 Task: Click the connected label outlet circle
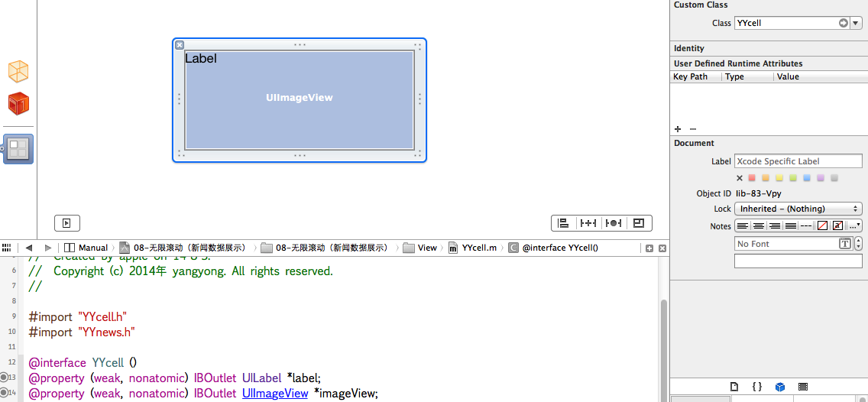pyautogui.click(x=5, y=377)
